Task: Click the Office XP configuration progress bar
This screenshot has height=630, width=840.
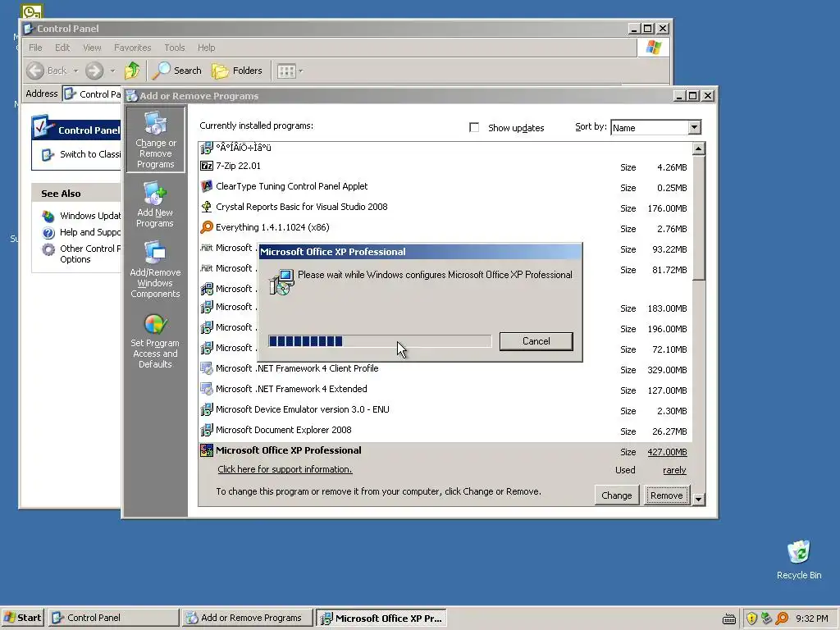Action: tap(380, 341)
